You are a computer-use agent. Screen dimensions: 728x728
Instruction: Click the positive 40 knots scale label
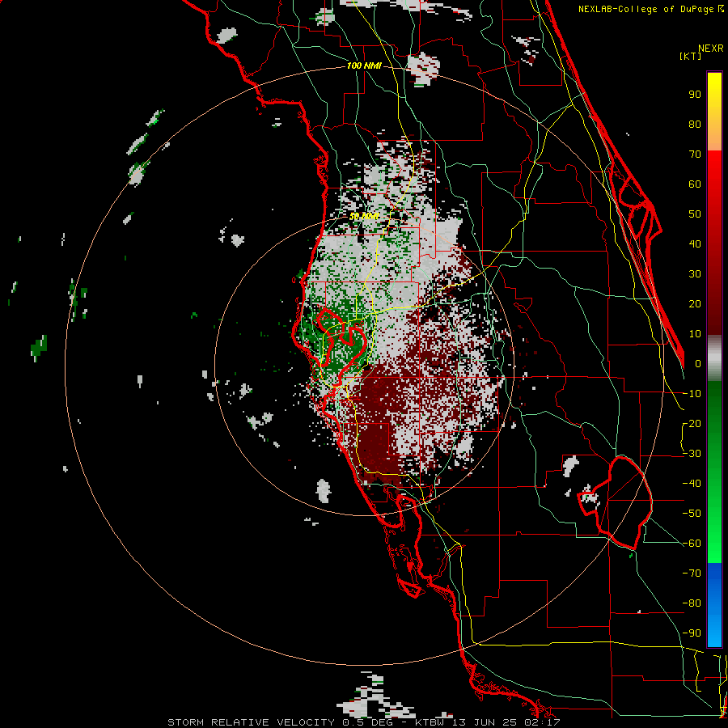(x=695, y=243)
